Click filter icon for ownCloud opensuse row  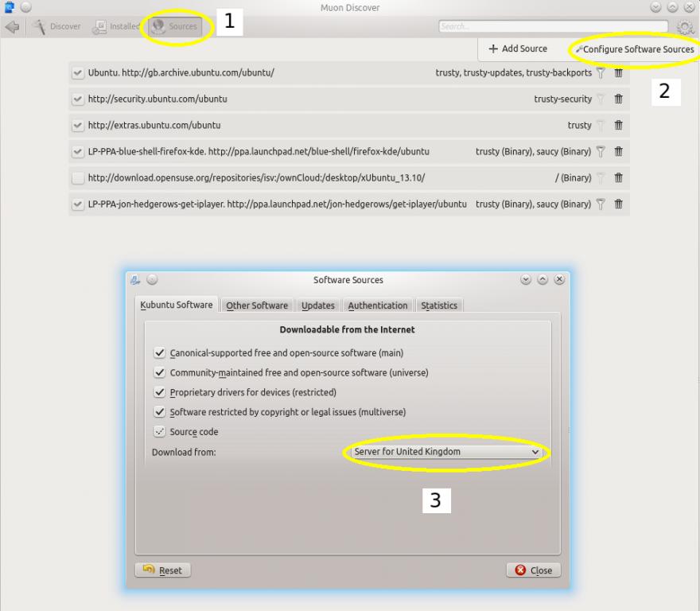601,178
